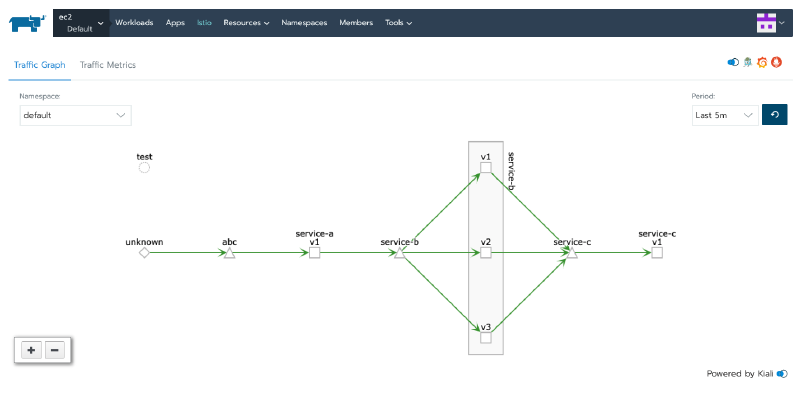Open the Tools menu

click(x=398, y=22)
